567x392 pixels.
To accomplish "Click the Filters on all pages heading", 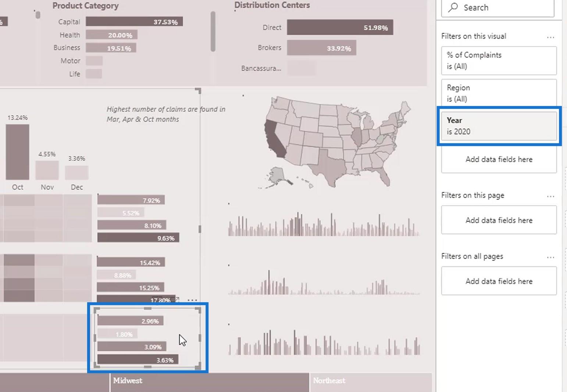I will 472,256.
